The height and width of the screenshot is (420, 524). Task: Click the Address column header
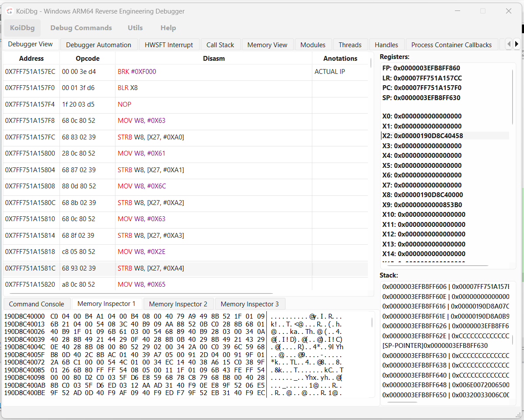(x=31, y=59)
